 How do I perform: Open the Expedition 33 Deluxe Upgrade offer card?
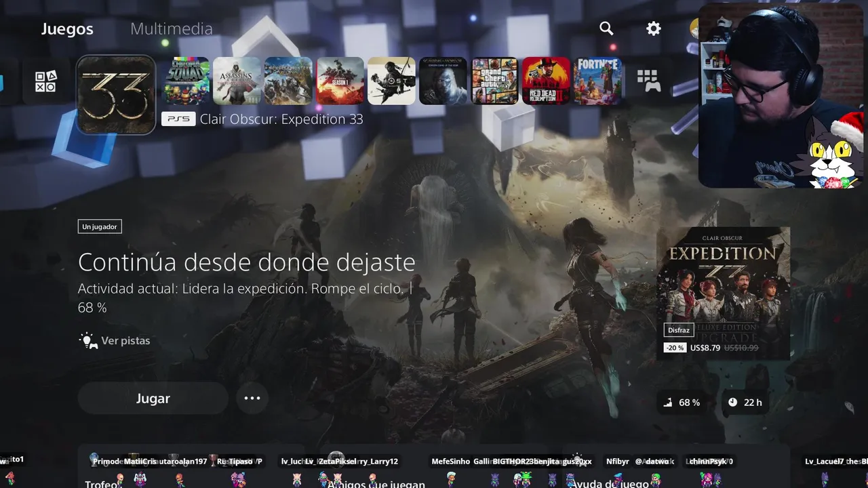point(723,293)
